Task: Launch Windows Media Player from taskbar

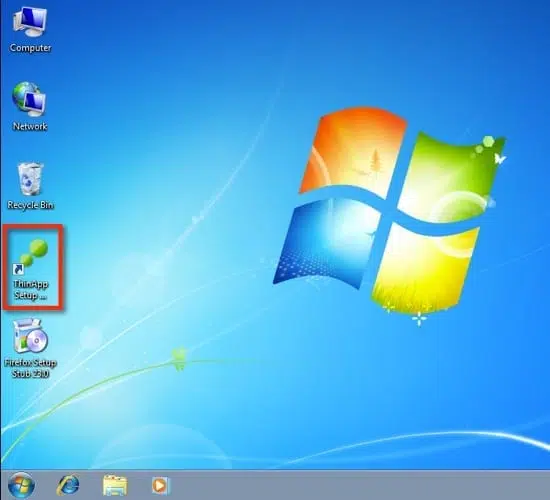Action: point(161,486)
